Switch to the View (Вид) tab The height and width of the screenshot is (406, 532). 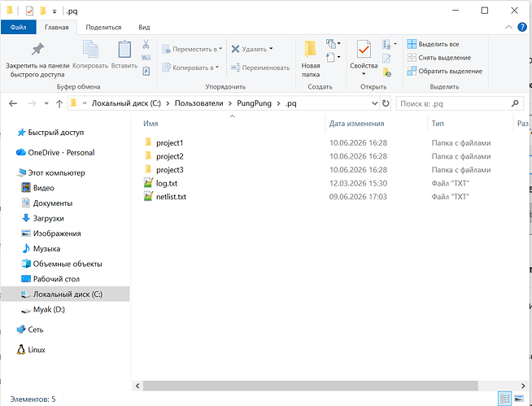point(144,27)
